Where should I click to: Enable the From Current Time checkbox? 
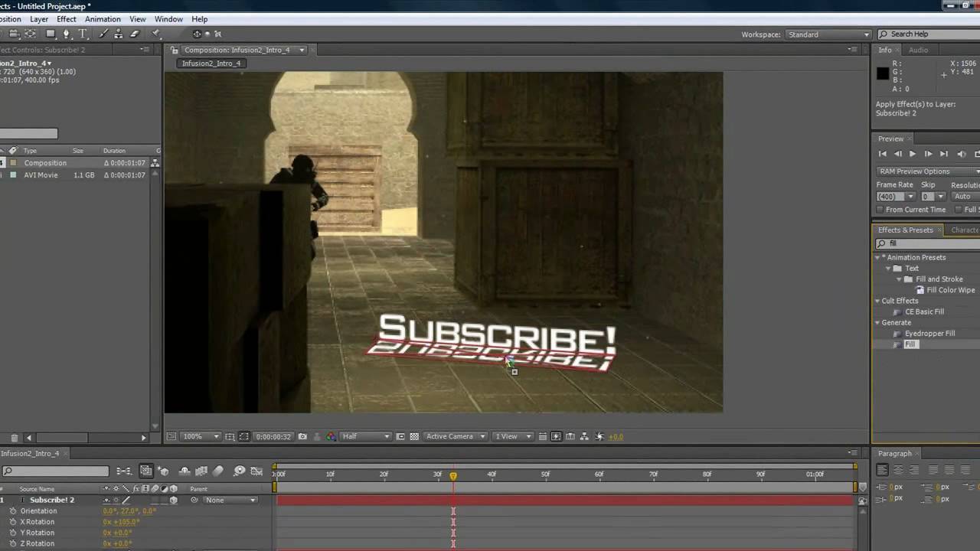pyautogui.click(x=880, y=210)
